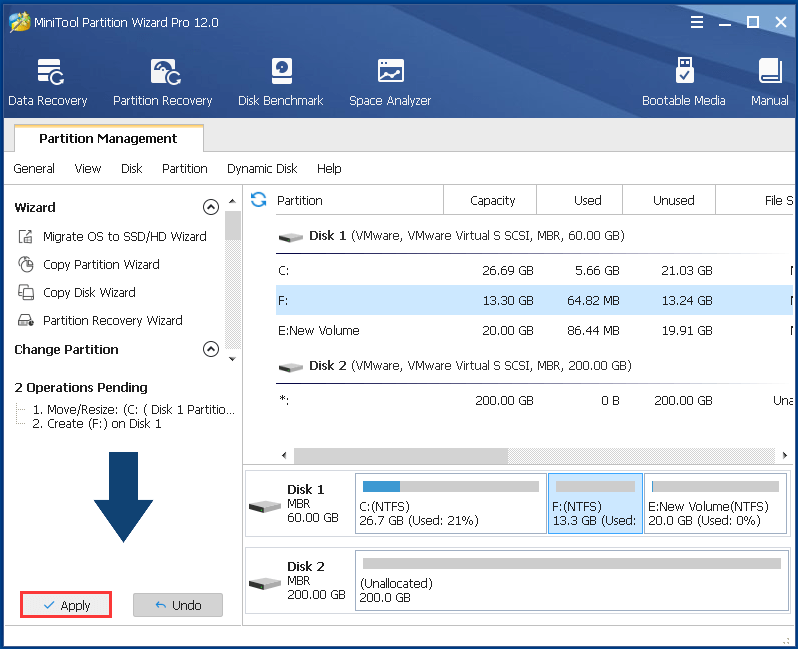Sort by the Capacity column header
Screen dimensions: 798x649
coord(490,201)
